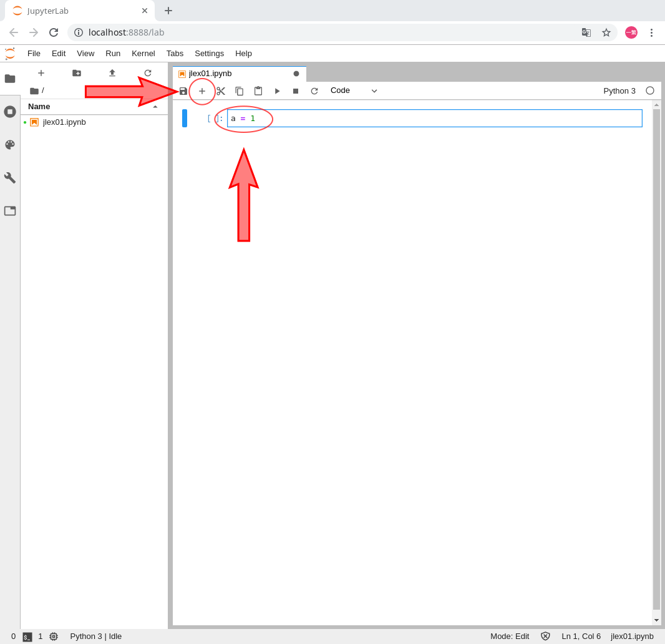Open the cell type dropdown showing Code
665x644 pixels.
[x=354, y=90]
